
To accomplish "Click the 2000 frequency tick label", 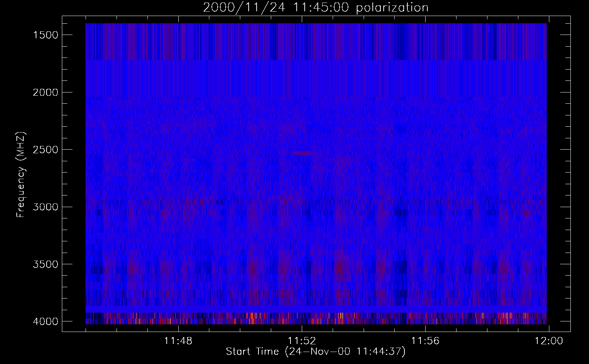I will click(46, 92).
